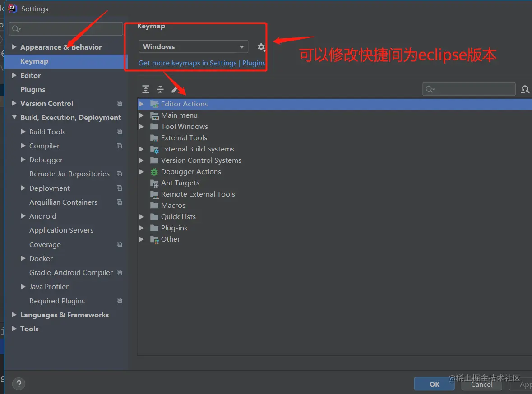Expand the Plug-ins keymap group
This screenshot has width=532, height=394.
(142, 228)
